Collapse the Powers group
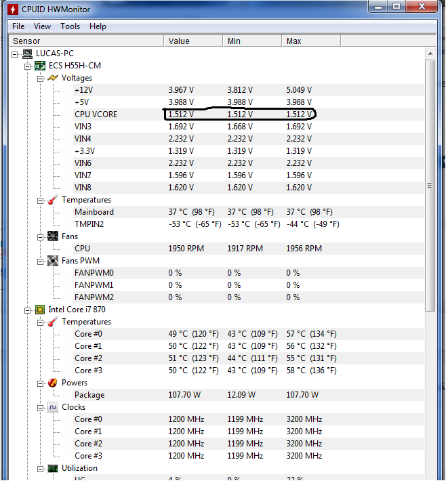The height and width of the screenshot is (483, 448). (40, 384)
